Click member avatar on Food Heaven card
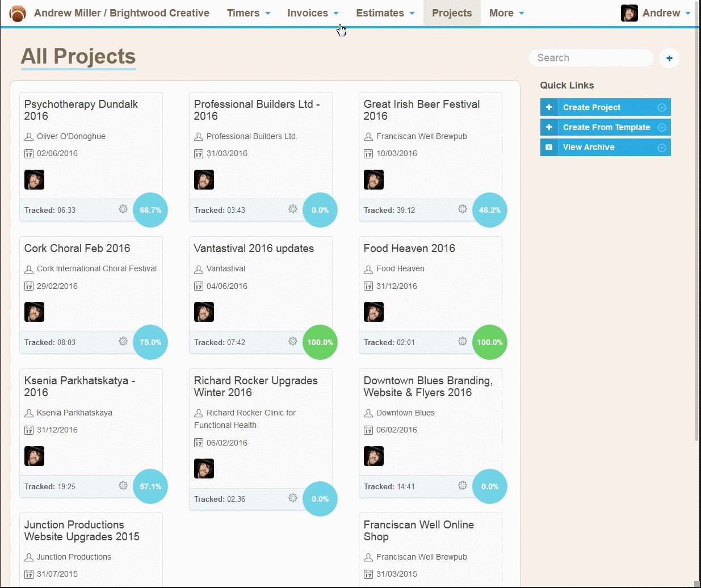The width and height of the screenshot is (701, 588). pyautogui.click(x=373, y=312)
